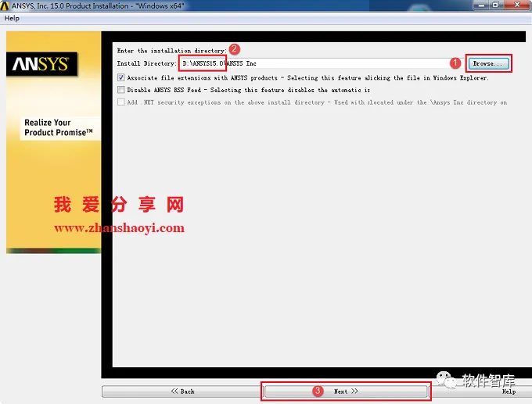Click the Browse... button
532x404 pixels.
488,63
